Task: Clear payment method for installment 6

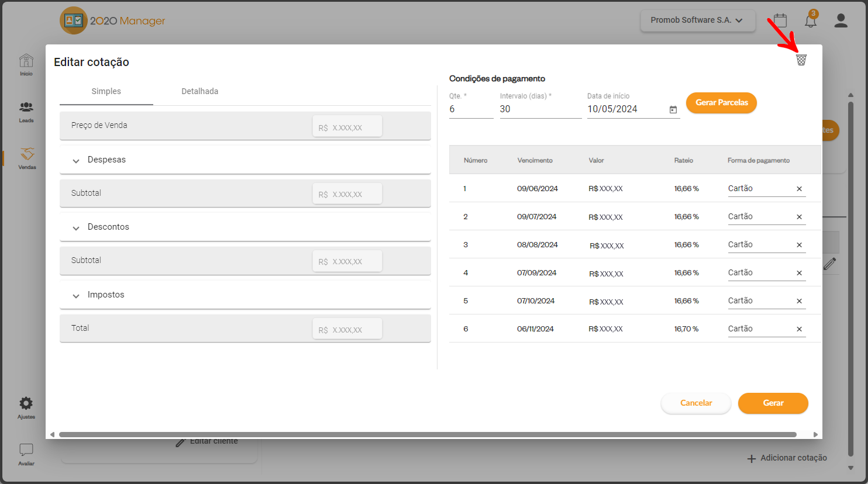Action: [799, 329]
